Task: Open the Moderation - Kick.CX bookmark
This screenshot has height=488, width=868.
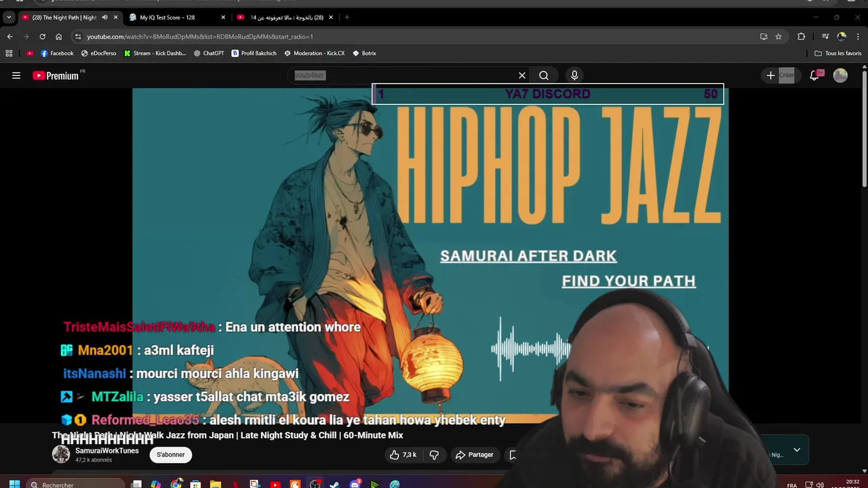Action: [314, 53]
